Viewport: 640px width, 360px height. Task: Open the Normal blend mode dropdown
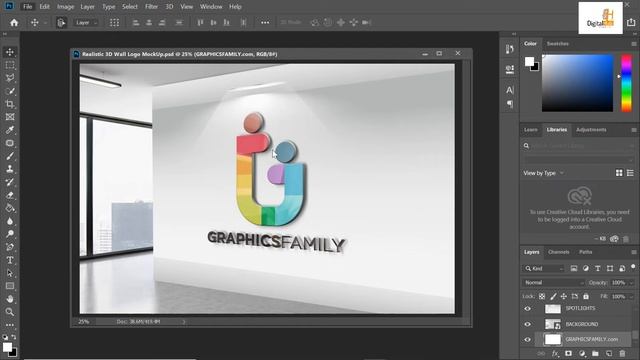[553, 282]
